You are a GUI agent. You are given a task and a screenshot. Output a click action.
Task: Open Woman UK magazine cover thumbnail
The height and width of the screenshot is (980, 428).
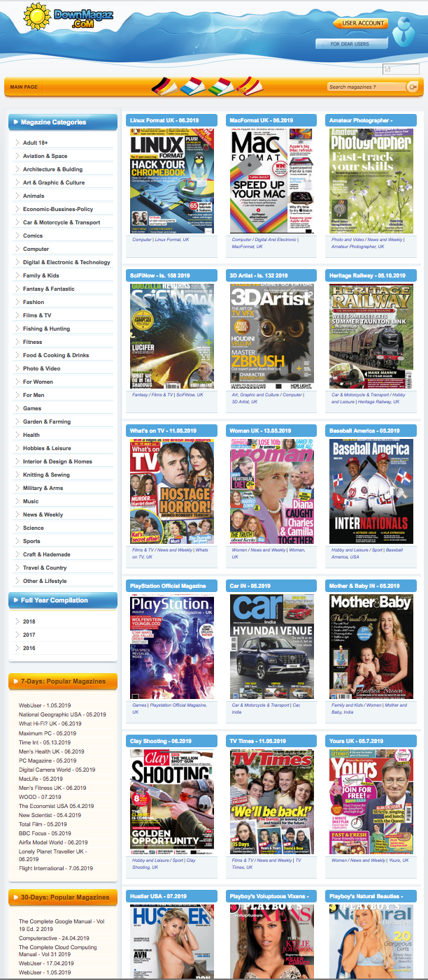272,491
